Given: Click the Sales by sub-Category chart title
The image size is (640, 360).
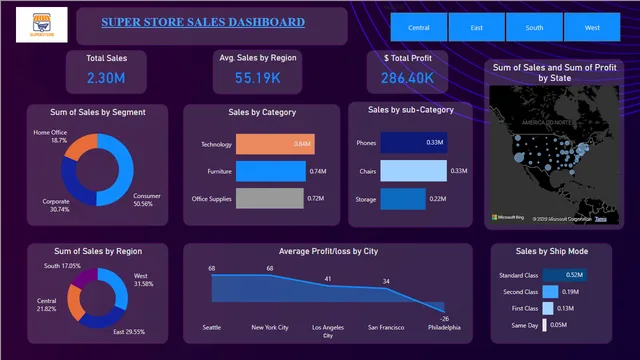Looking at the screenshot, I should click(411, 110).
